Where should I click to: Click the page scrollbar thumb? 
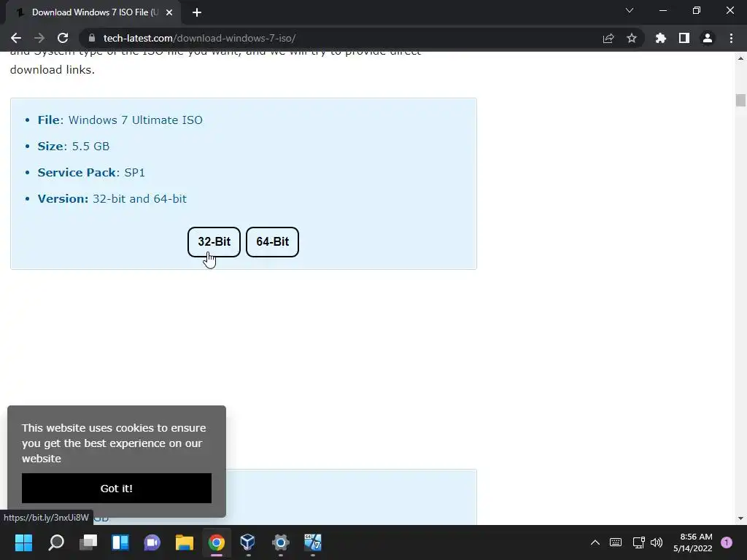pyautogui.click(x=740, y=101)
